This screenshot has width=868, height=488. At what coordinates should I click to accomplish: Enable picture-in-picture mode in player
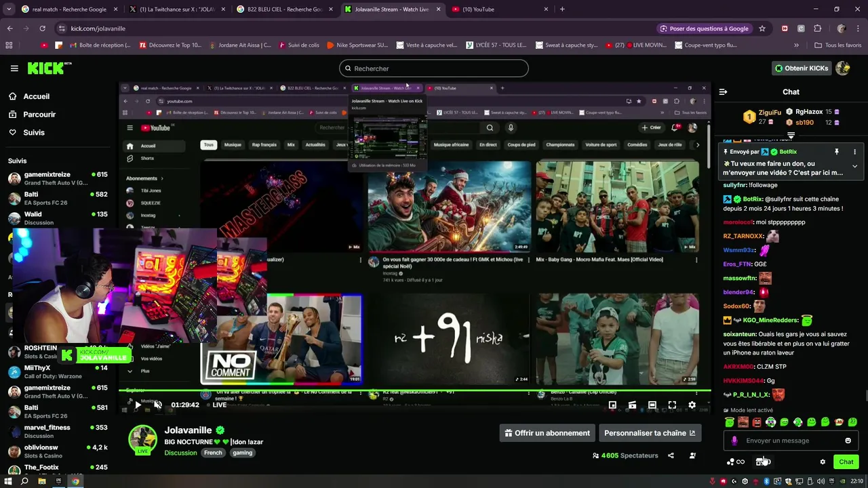tap(612, 405)
